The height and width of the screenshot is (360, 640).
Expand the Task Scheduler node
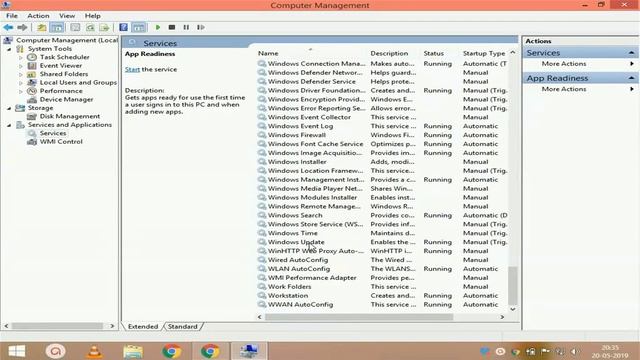(21, 58)
